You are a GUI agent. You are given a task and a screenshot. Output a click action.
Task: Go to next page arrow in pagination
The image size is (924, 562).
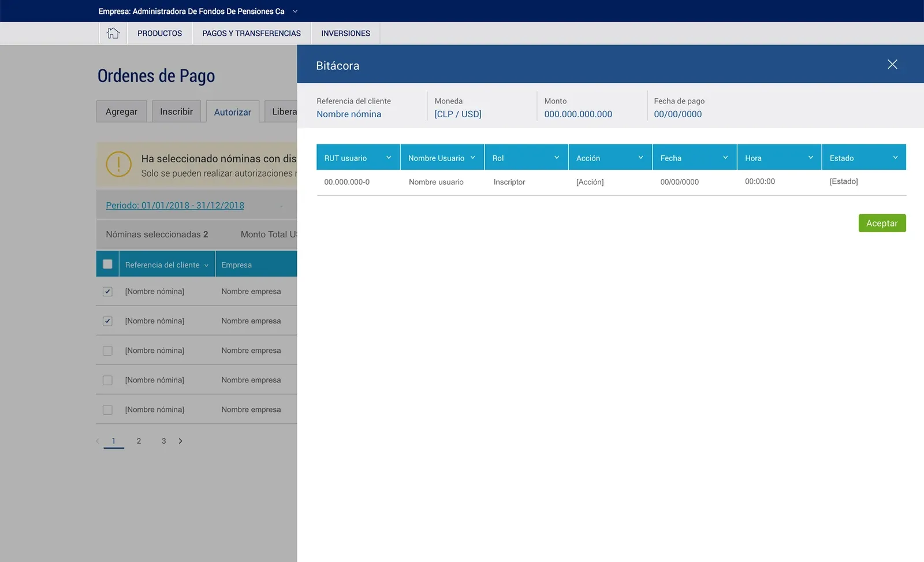pyautogui.click(x=180, y=441)
